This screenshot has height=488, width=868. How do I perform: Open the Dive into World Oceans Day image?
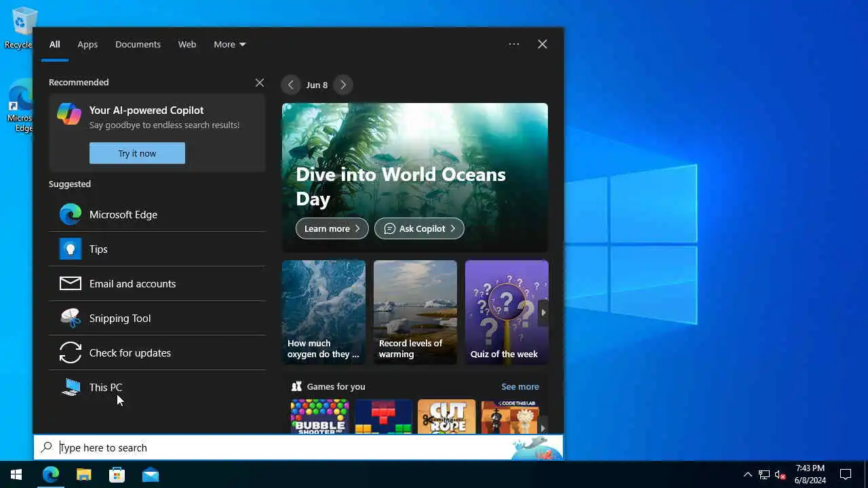point(415,178)
